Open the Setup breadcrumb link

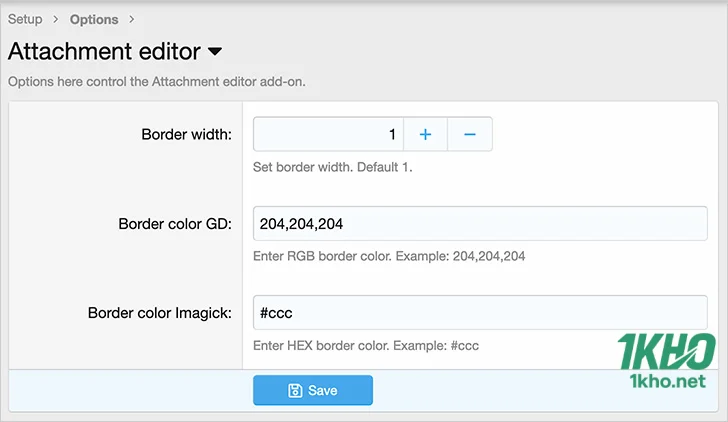pos(25,19)
